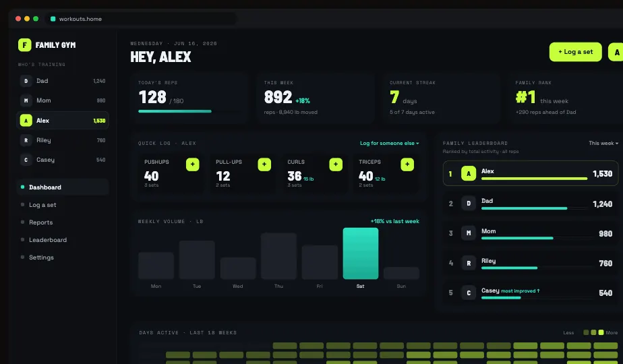Click the most improved label beside Casey

pyautogui.click(x=521, y=291)
